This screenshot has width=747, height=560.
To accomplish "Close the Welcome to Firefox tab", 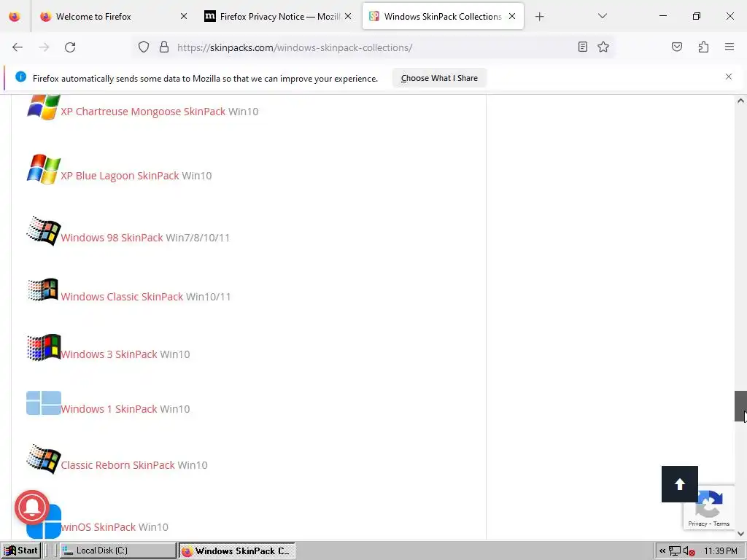I will [184, 16].
